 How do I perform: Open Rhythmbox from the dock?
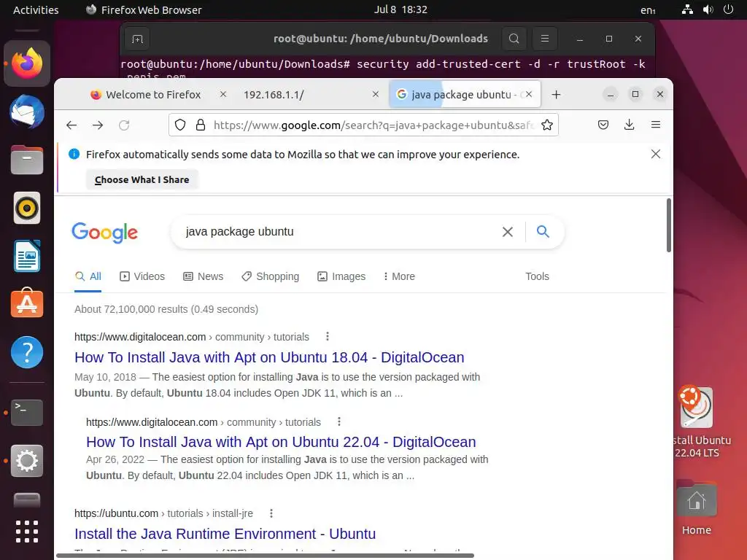[27, 208]
